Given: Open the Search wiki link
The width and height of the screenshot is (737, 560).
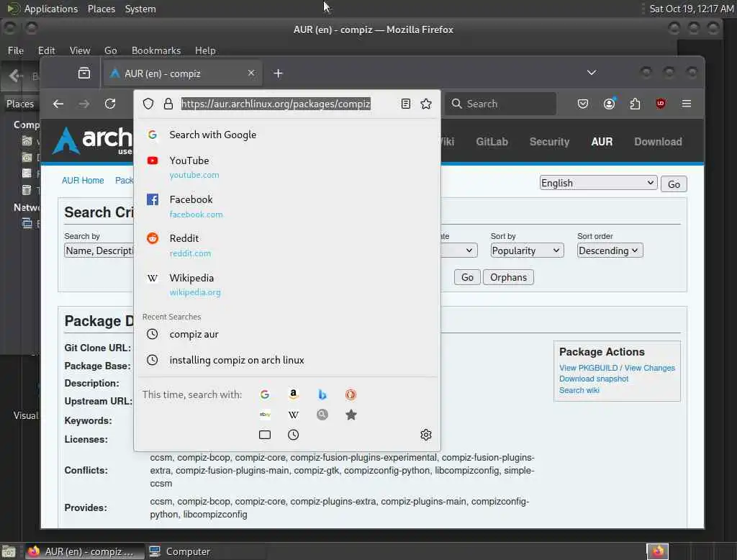Looking at the screenshot, I should (579, 390).
